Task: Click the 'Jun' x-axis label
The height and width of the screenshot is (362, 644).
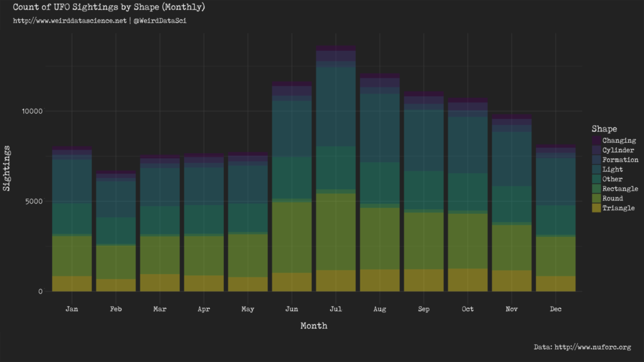Action: point(292,309)
